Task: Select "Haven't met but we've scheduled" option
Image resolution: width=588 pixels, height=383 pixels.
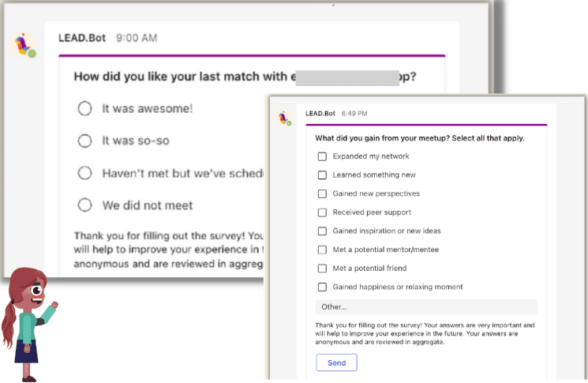Action: (85, 173)
